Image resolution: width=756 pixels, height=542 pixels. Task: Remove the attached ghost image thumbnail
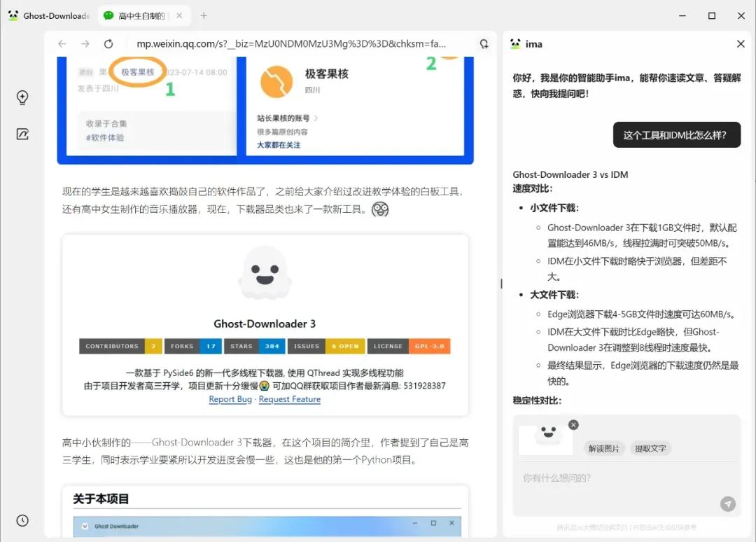(x=573, y=424)
